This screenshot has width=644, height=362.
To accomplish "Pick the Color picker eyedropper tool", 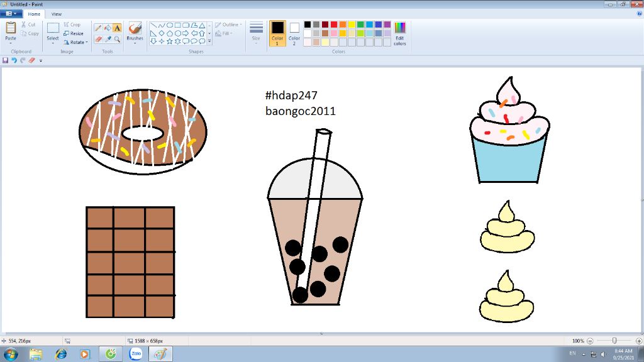I will [108, 39].
